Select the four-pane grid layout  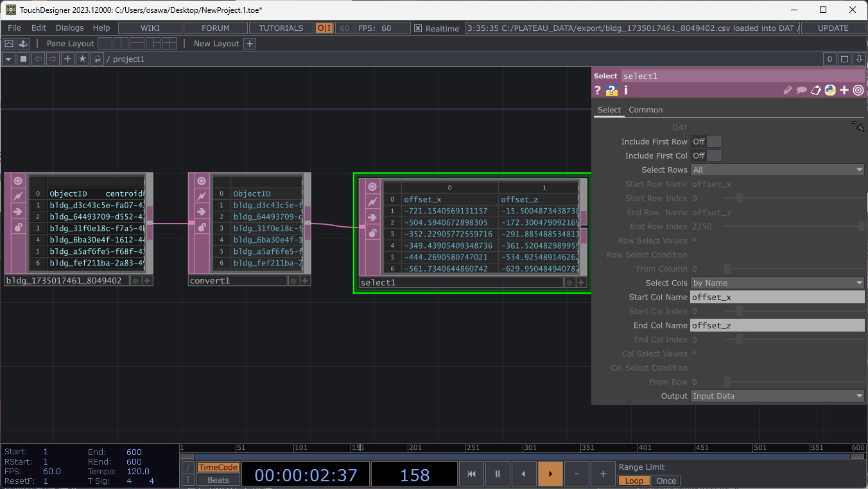click(169, 44)
